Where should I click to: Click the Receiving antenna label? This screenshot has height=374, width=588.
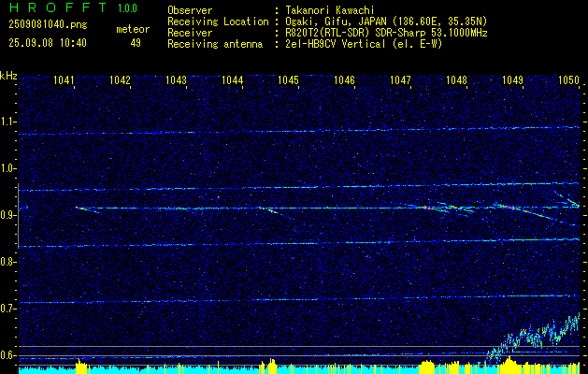click(215, 44)
